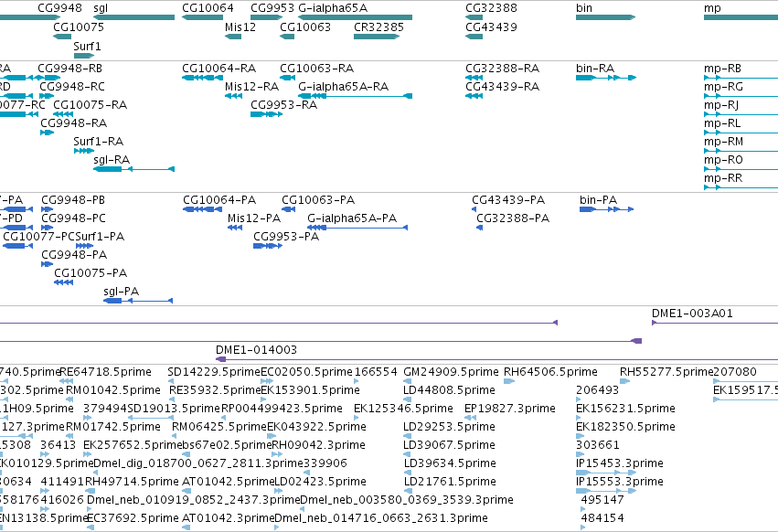Click the LD44808.5prime EST label

coord(449,390)
